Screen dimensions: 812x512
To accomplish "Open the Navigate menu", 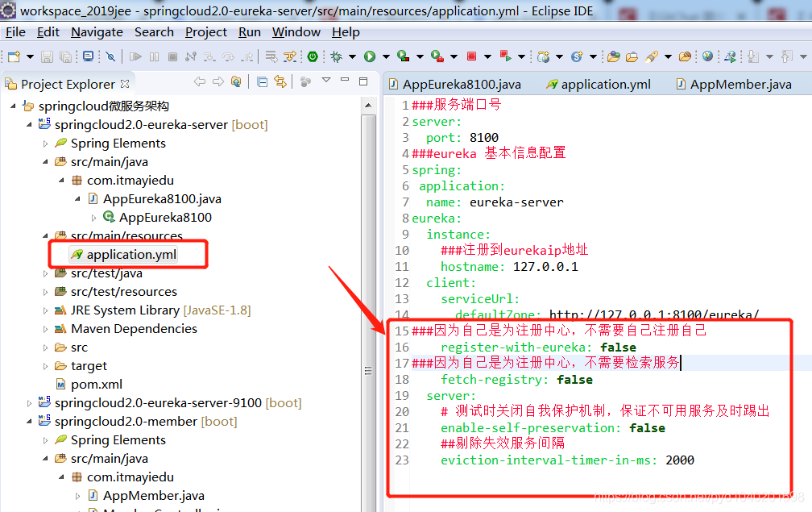I will click(x=97, y=32).
